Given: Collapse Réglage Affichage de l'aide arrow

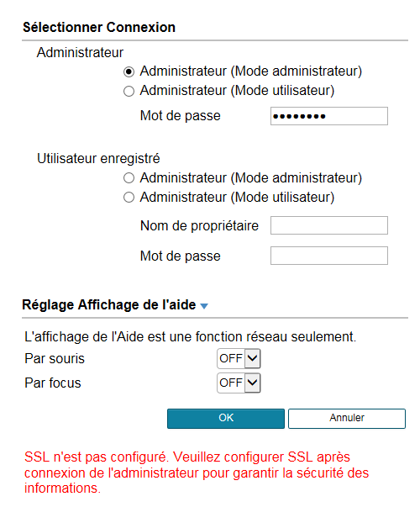Looking at the screenshot, I should 204,306.
